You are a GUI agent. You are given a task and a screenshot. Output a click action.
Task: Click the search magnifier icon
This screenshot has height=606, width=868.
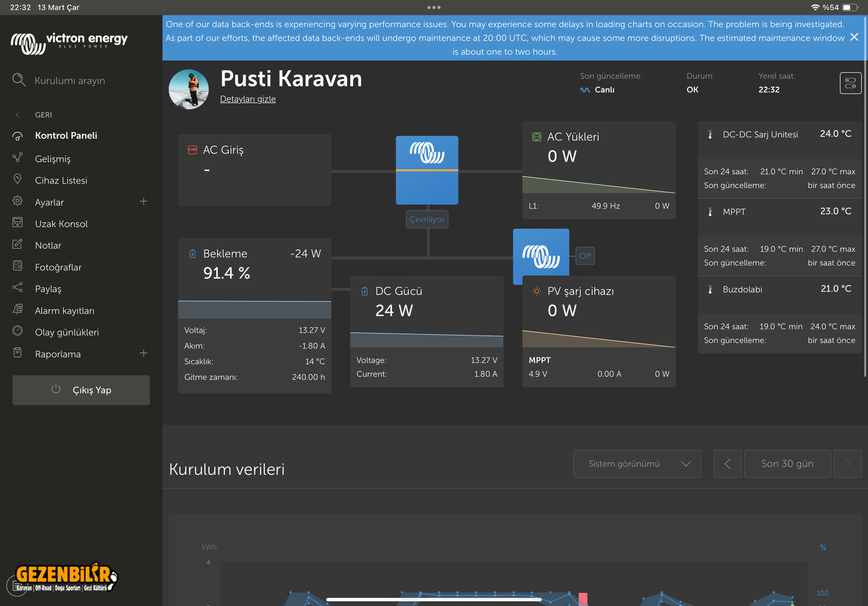pos(19,80)
